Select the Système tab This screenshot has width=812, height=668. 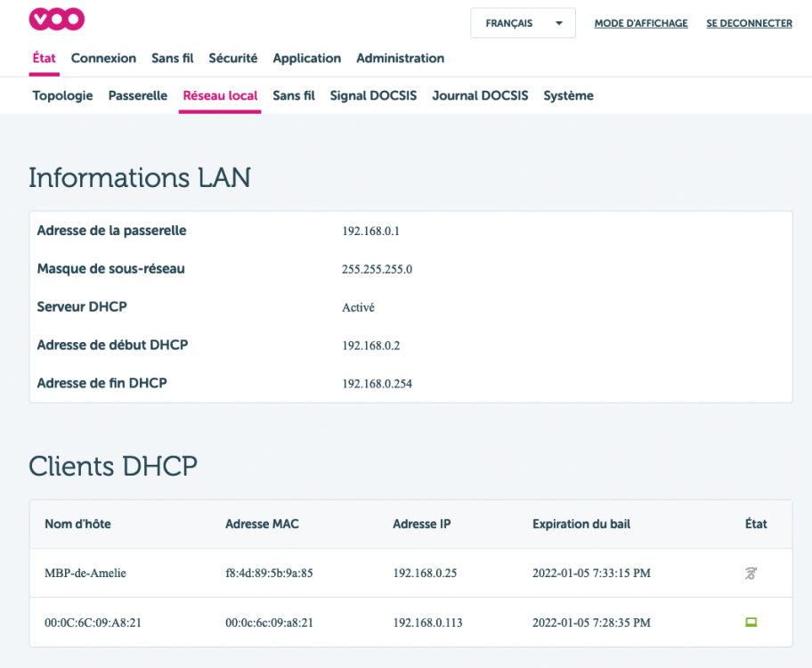click(x=568, y=96)
